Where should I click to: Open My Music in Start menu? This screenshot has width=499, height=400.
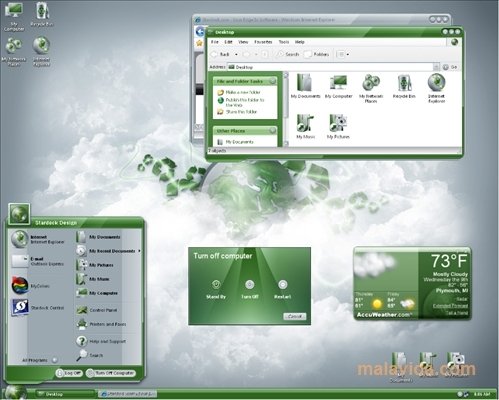93,279
